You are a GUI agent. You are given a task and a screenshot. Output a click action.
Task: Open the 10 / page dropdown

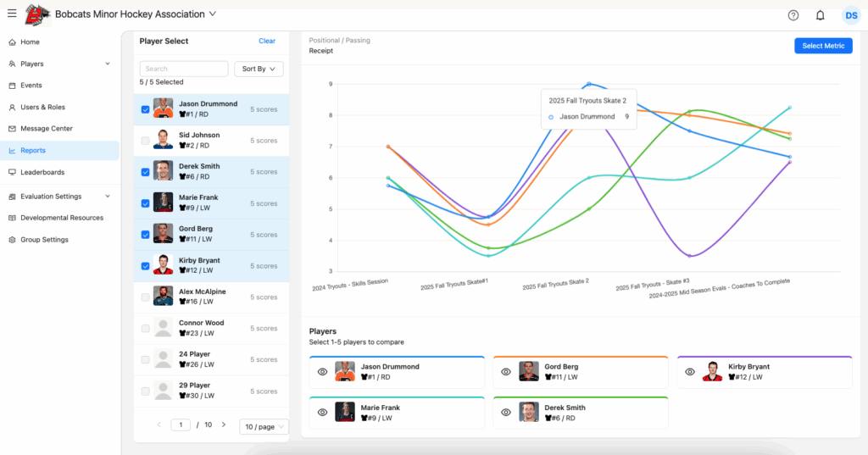click(264, 427)
